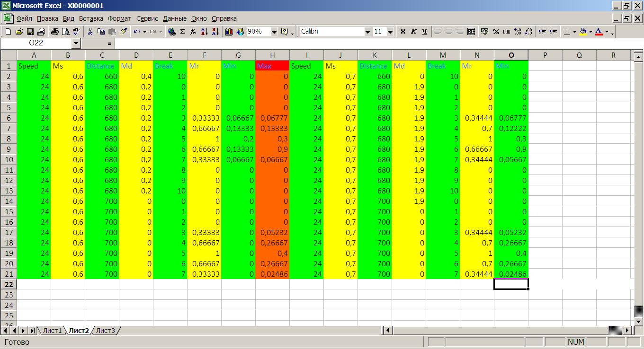
Task: Click the equals Edit Formula button
Action: [109, 44]
